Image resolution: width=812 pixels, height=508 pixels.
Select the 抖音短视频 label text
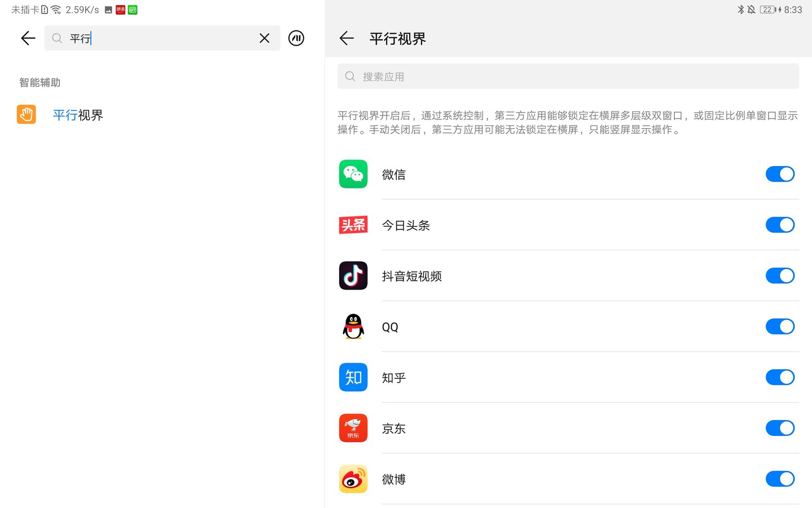[x=412, y=276]
